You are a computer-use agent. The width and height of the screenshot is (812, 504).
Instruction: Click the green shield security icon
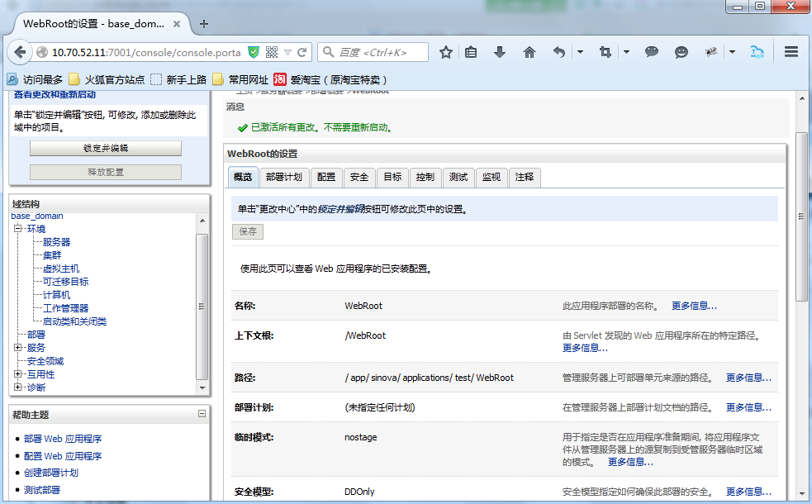(x=254, y=52)
